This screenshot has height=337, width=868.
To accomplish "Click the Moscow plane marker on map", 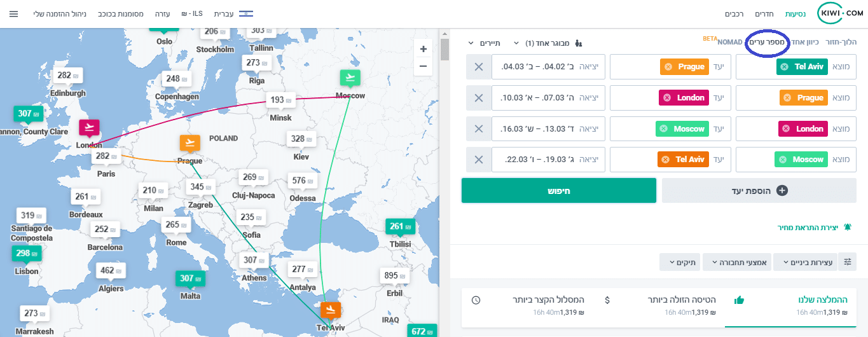I will [349, 78].
